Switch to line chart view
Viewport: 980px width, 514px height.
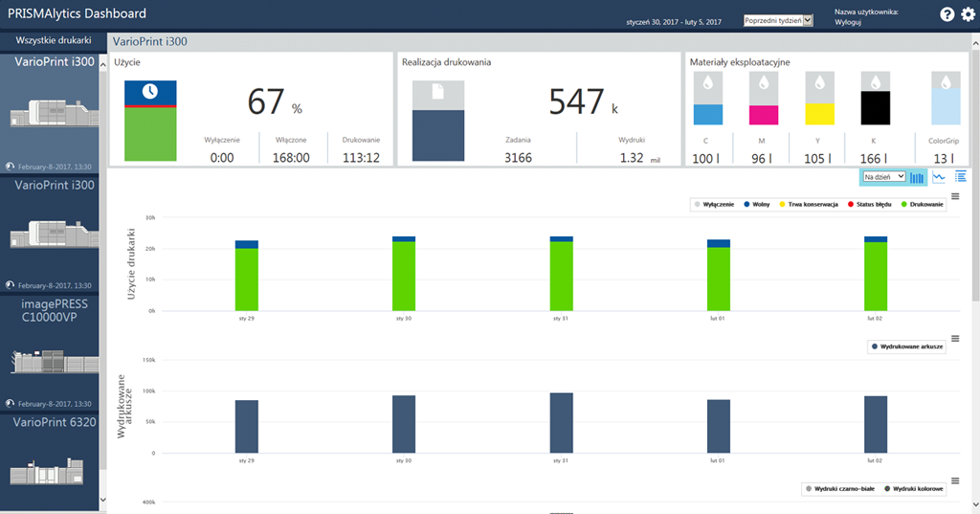tap(939, 177)
